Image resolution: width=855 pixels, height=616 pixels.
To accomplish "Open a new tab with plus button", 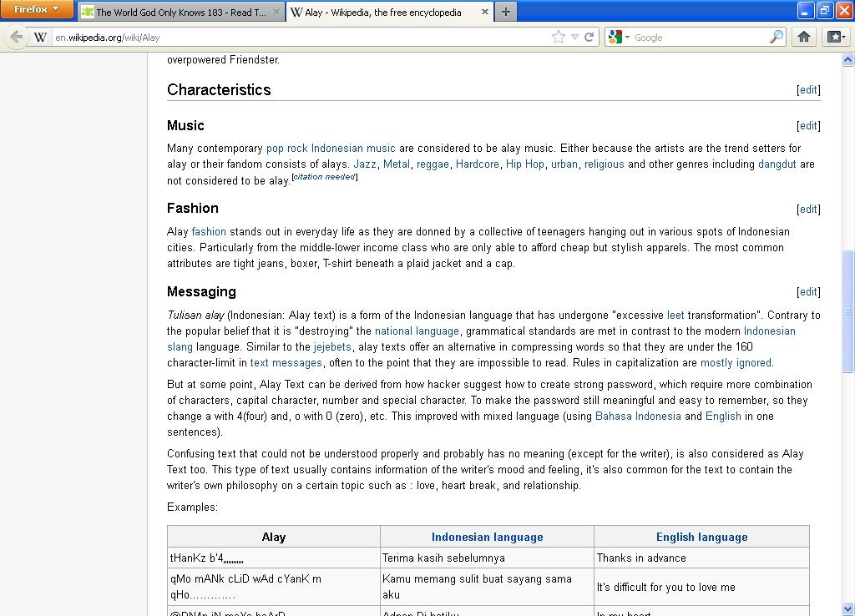I will pos(505,12).
